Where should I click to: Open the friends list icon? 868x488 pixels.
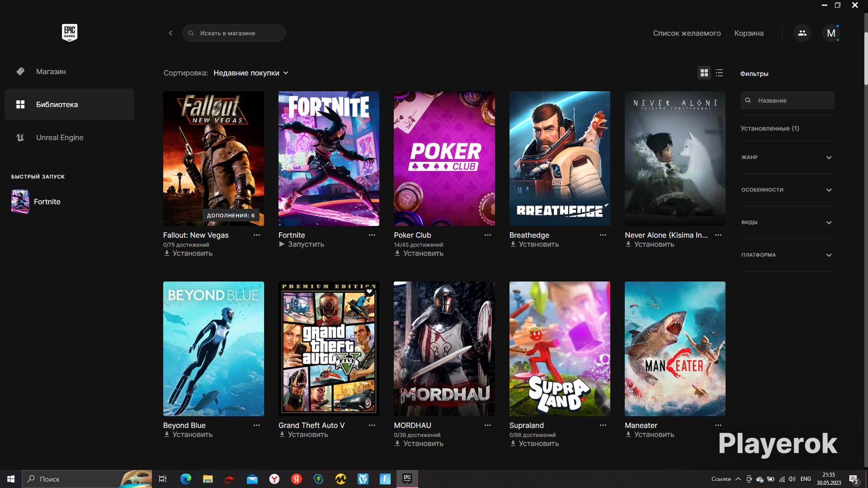[x=802, y=33]
